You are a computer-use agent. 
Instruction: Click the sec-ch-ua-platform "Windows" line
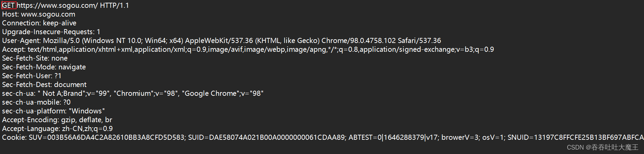tap(53, 111)
